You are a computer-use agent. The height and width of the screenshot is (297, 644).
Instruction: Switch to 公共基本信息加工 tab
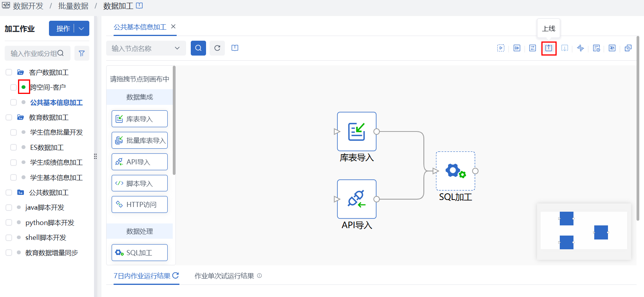140,27
